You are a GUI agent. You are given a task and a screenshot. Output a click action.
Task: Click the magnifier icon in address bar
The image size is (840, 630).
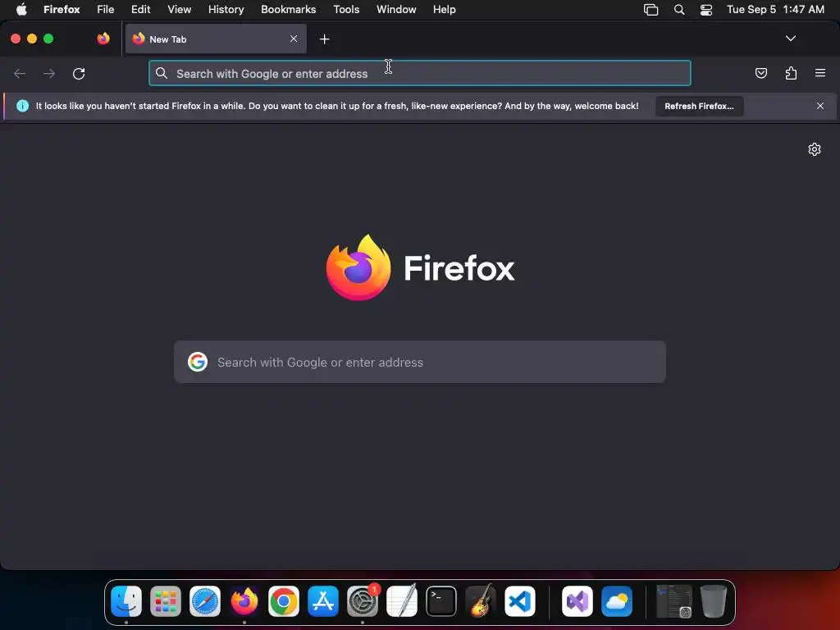pyautogui.click(x=162, y=73)
